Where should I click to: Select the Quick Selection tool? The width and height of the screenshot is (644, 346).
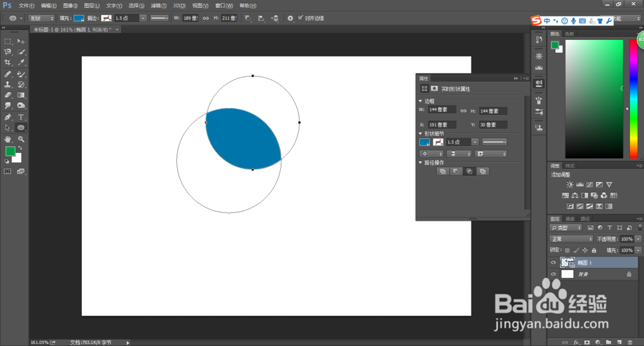(21, 51)
